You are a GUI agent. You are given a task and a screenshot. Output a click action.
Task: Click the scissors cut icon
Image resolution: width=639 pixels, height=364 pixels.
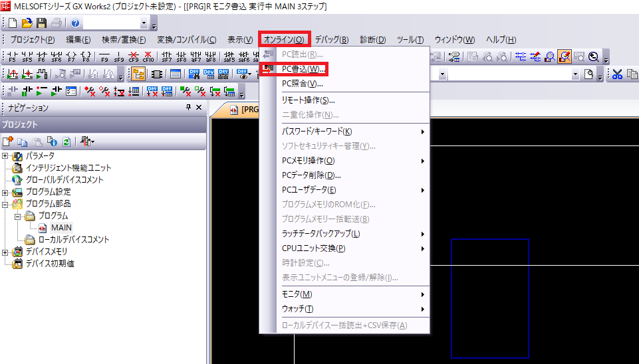click(617, 74)
